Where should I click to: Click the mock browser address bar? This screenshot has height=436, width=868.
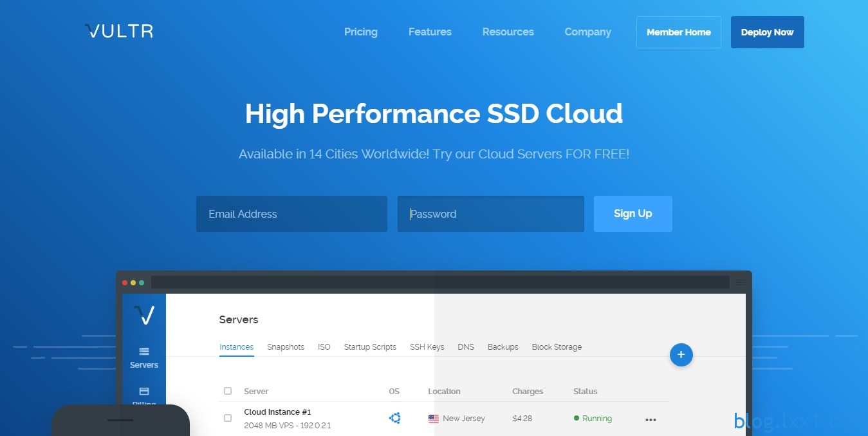click(440, 282)
